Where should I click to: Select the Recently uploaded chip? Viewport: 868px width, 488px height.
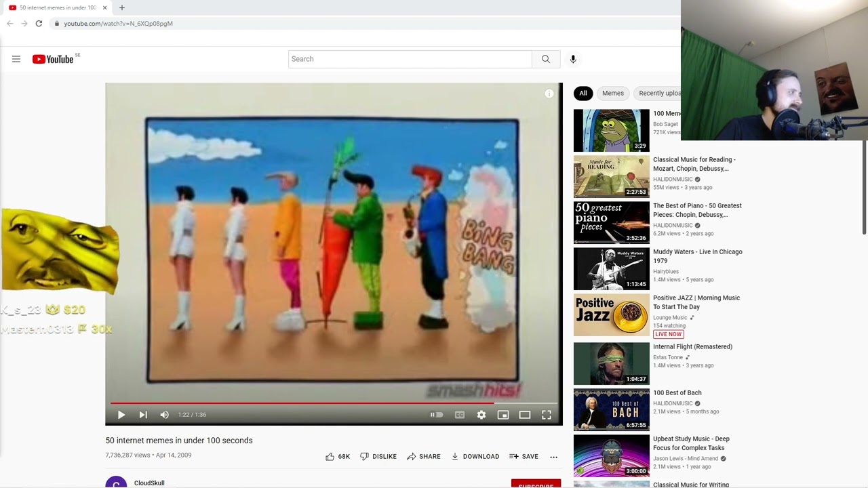tap(657, 94)
